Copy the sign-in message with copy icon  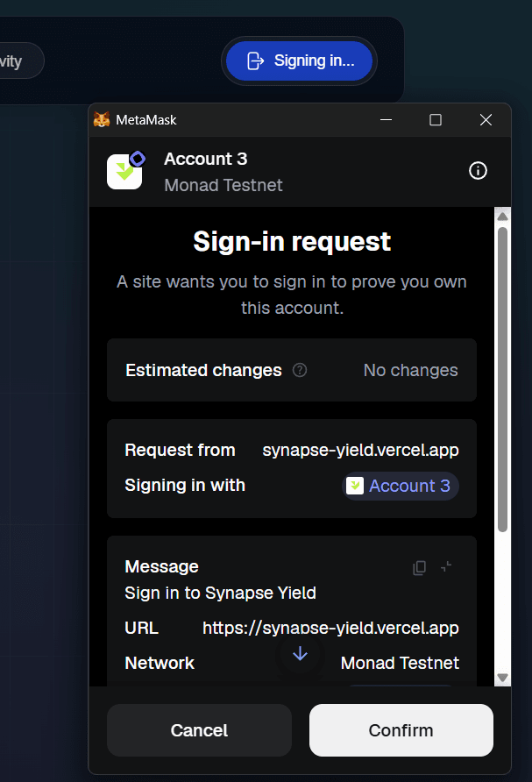click(420, 567)
